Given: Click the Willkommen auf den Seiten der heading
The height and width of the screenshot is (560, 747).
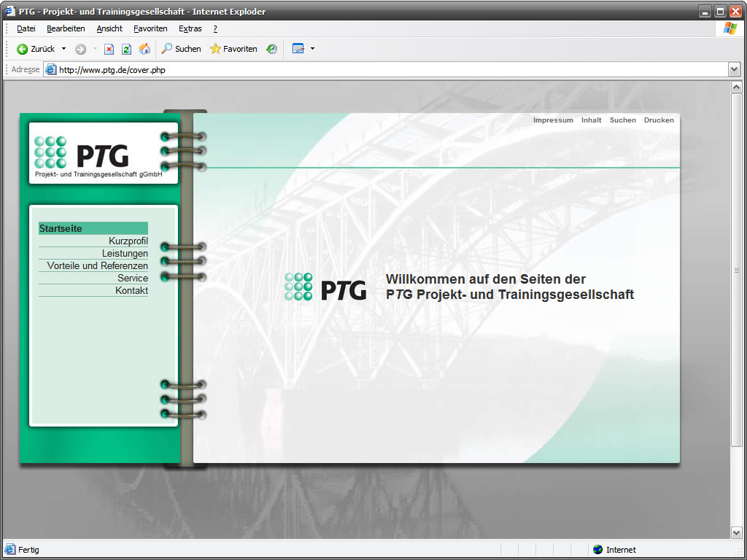Looking at the screenshot, I should coord(485,279).
